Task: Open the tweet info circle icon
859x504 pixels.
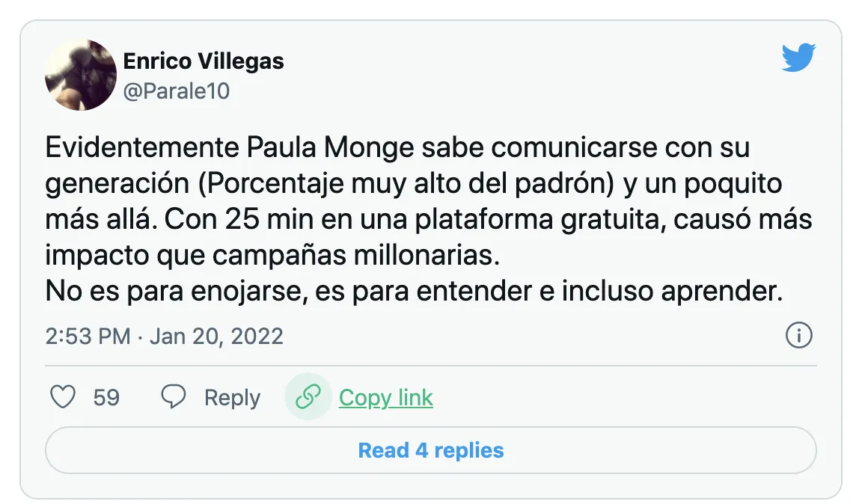Action: (799, 336)
